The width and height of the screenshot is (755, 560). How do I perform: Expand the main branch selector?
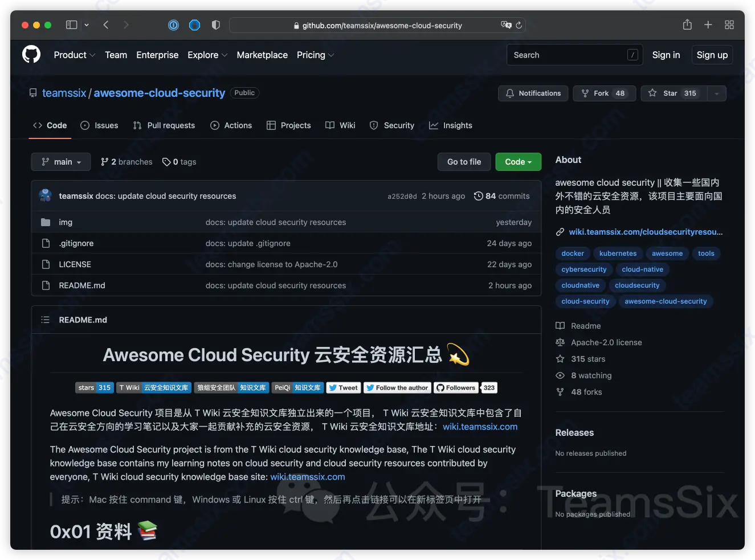61,162
